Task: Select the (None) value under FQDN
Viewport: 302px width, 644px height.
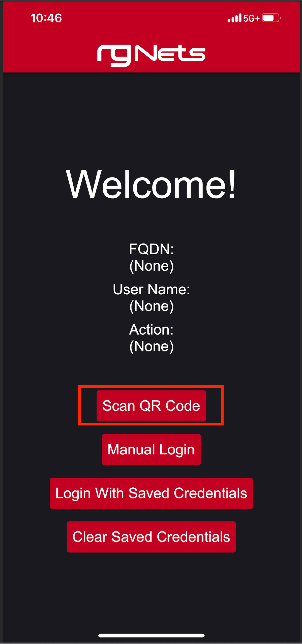Action: pos(151,266)
